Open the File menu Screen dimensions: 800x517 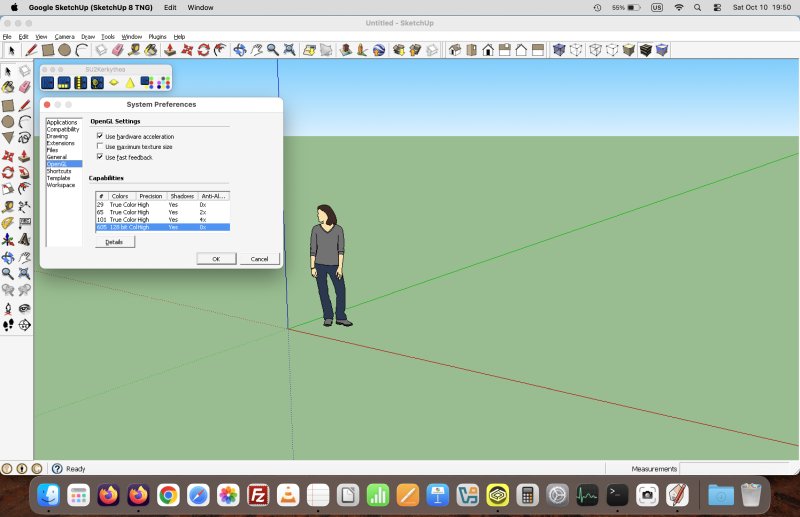click(7, 37)
